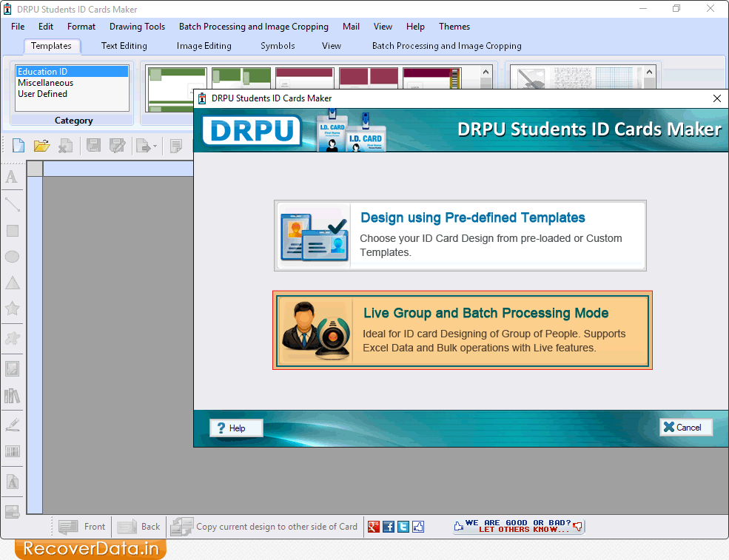Open the Help menu

[415, 27]
